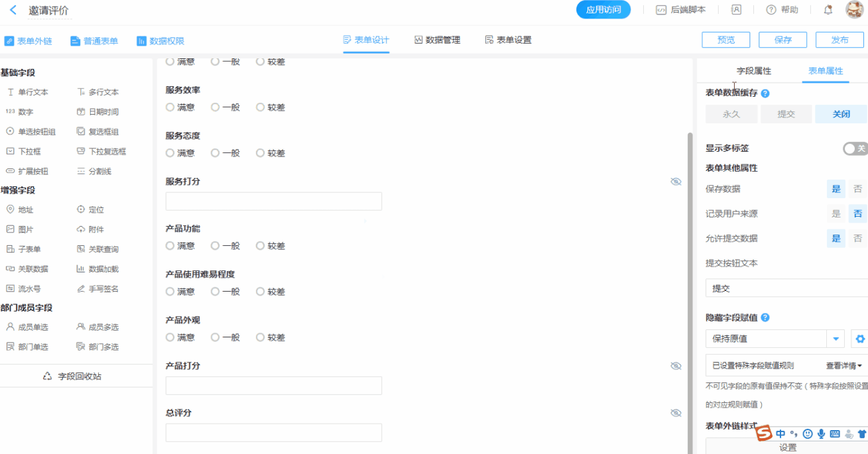Viewport: 868px width, 454px height.
Task: Toggle visibility eye of 服务打分 field
Action: [676, 182]
